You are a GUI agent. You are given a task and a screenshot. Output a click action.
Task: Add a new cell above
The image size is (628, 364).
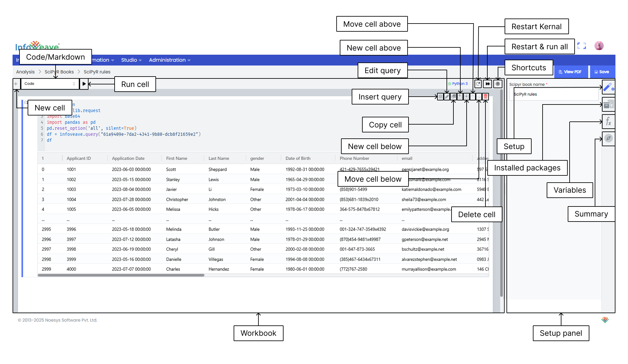point(460,97)
